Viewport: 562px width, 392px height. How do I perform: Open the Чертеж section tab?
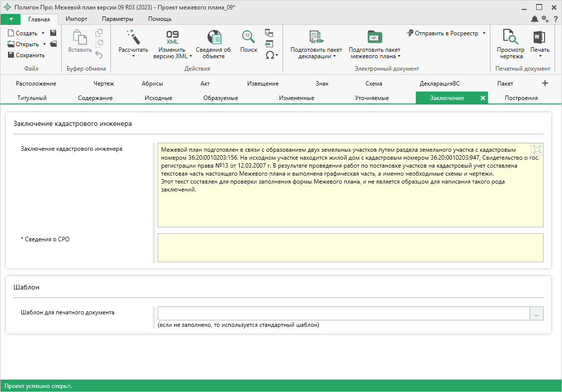coord(103,84)
